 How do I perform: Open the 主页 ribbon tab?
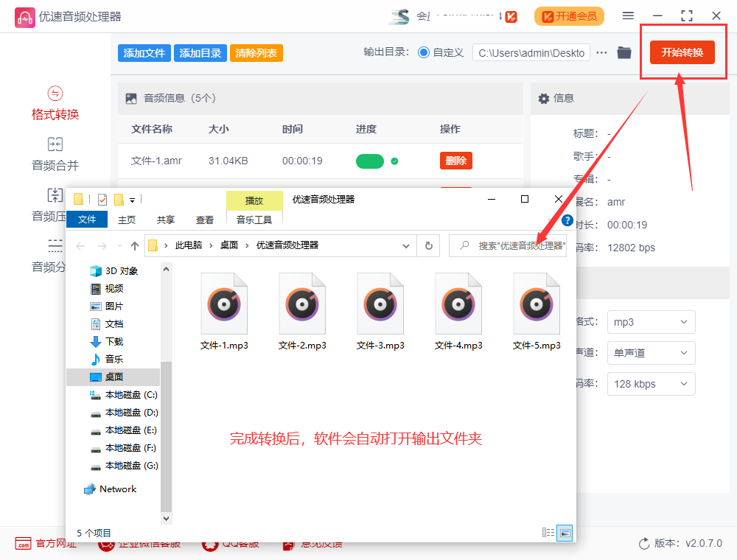[128, 219]
